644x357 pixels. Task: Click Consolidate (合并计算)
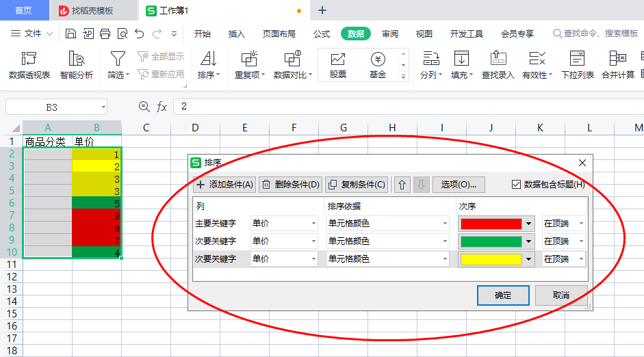618,65
